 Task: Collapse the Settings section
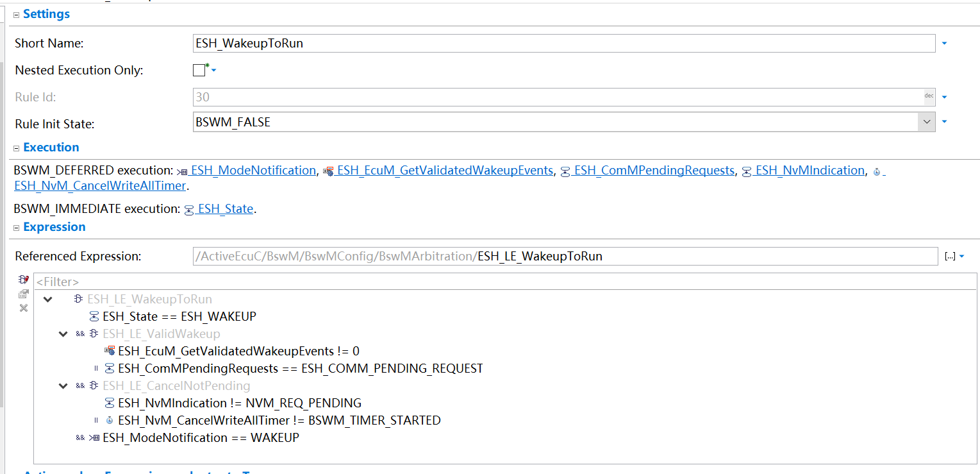coord(16,15)
